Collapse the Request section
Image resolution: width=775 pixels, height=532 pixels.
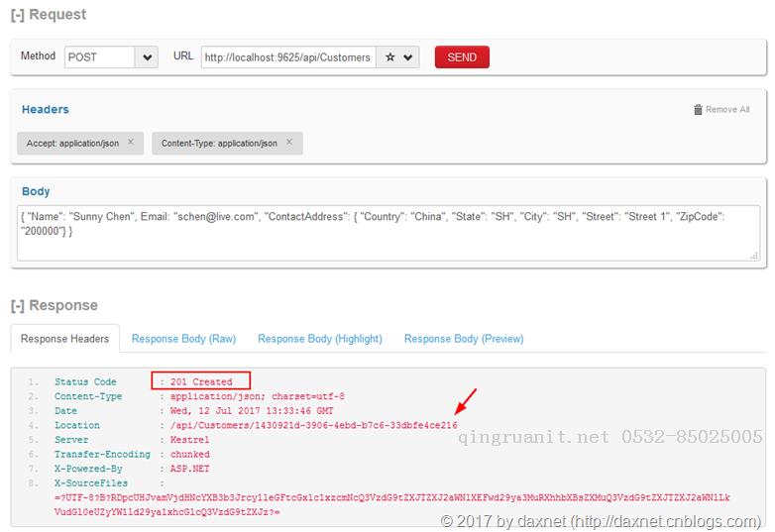pos(18,15)
